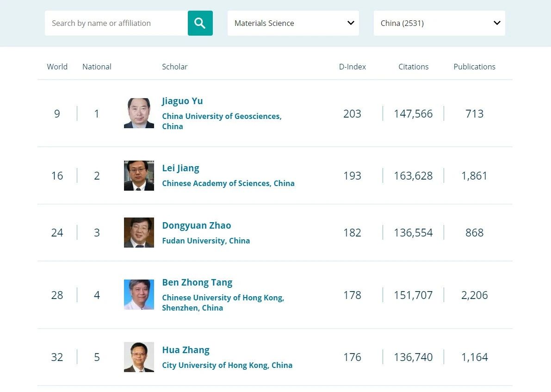This screenshot has width=551, height=392.
Task: Open Lei Jiang's profile link
Action: [180, 168]
